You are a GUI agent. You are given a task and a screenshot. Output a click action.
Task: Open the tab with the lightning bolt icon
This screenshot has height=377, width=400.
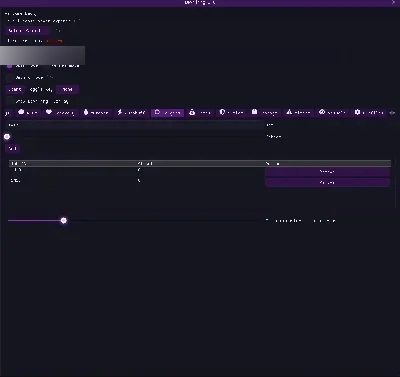click(131, 113)
